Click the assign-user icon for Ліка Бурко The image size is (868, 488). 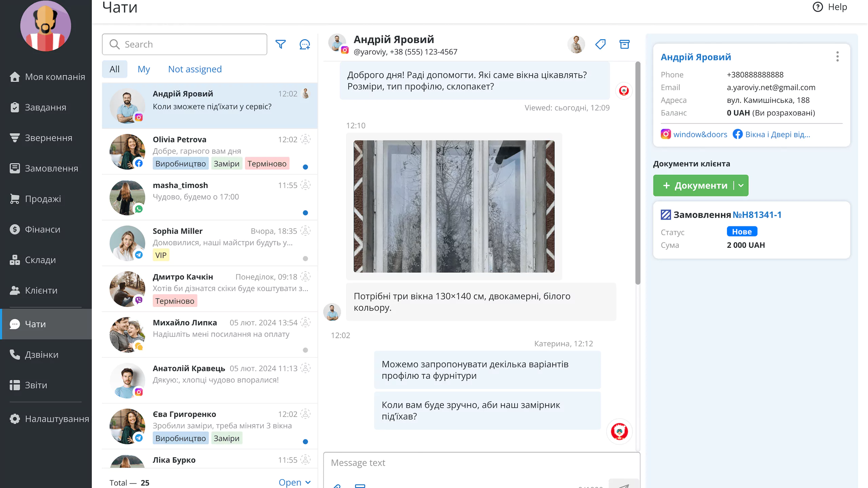(x=305, y=460)
